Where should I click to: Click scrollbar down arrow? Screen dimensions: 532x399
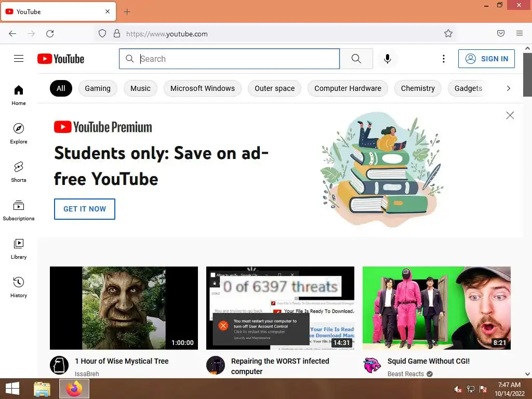point(527,374)
